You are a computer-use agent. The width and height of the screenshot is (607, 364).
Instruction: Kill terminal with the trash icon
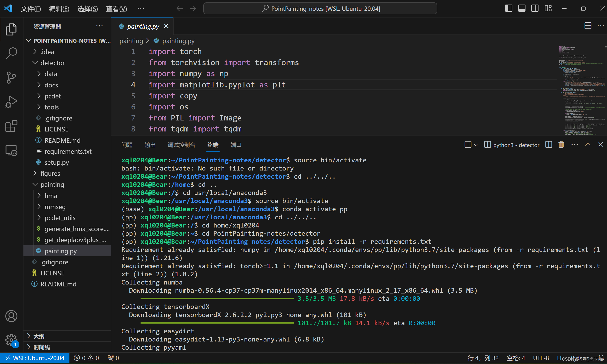point(561,145)
